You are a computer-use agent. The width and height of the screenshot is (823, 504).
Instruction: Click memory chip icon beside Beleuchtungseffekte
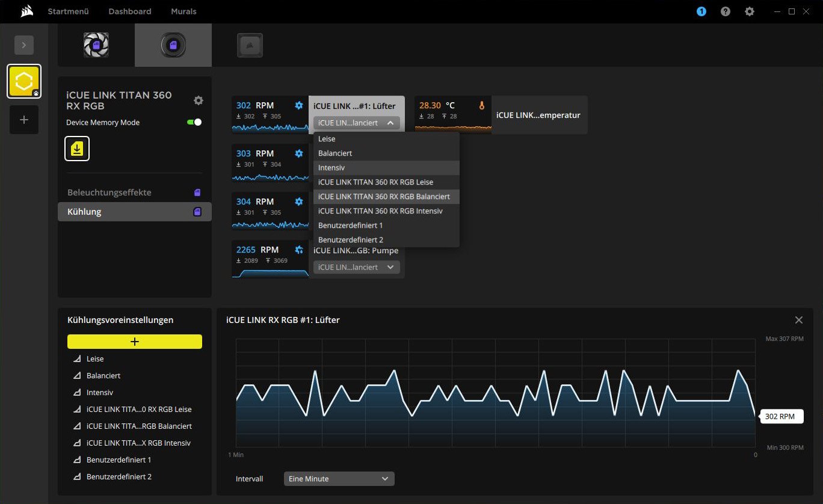point(197,192)
